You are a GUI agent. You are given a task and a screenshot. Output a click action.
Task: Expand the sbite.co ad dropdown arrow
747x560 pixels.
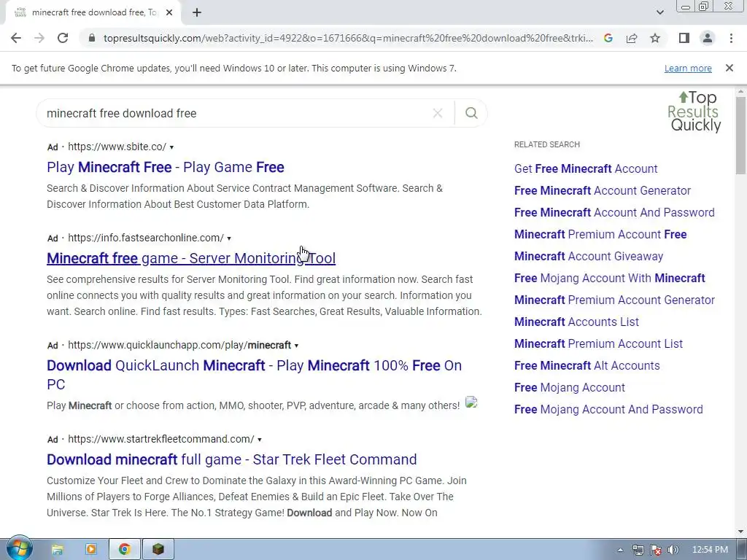click(x=171, y=147)
